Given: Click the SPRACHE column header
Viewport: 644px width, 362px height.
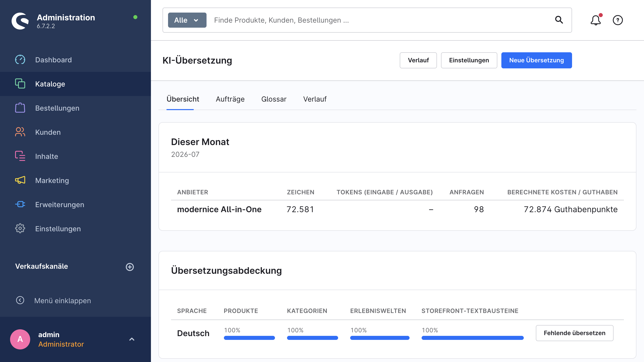Looking at the screenshot, I should [x=192, y=311].
